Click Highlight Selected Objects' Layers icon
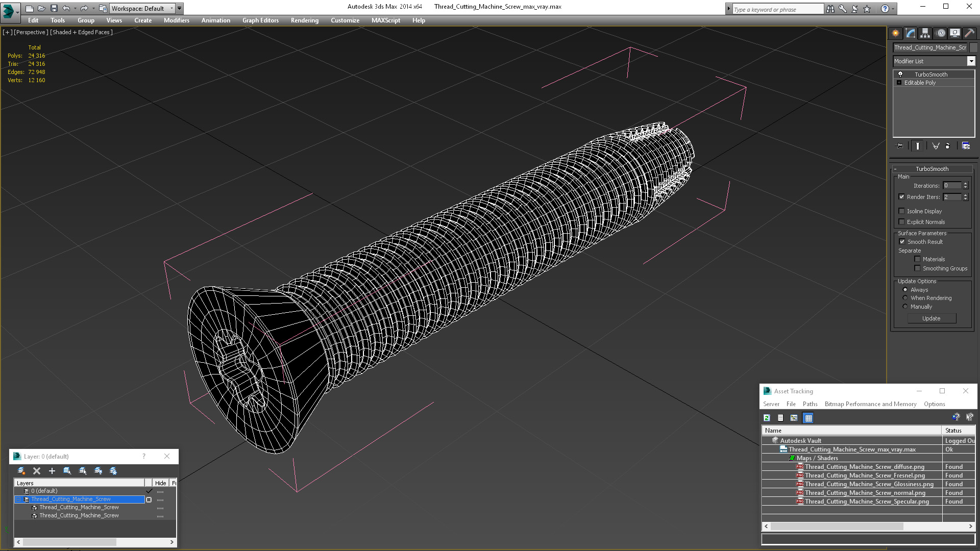 (x=83, y=471)
